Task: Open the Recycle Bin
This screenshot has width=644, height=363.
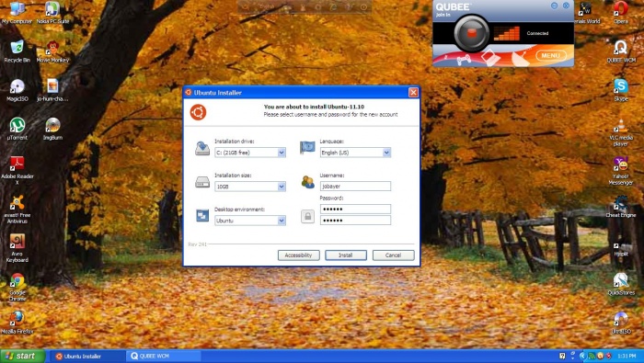Action: (x=17, y=51)
